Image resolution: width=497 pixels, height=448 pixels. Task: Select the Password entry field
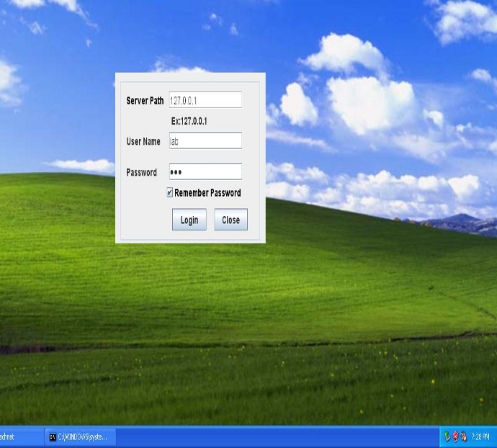click(205, 172)
